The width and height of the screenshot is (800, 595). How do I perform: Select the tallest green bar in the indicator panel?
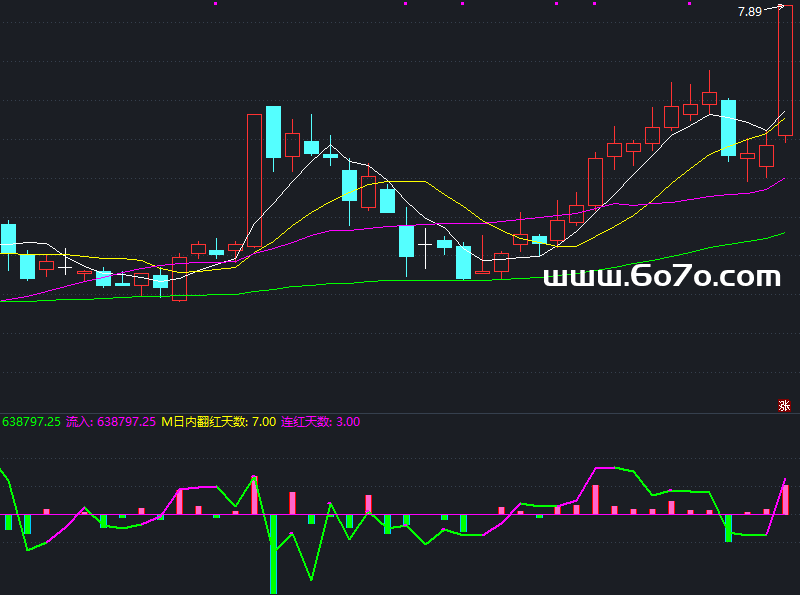click(x=272, y=553)
